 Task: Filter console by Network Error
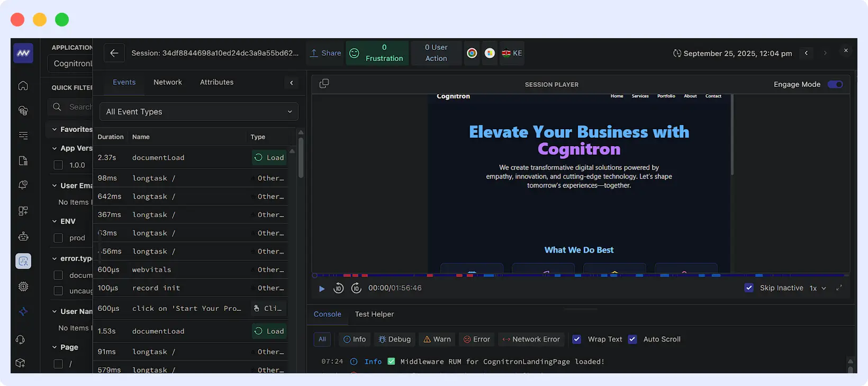pos(531,339)
